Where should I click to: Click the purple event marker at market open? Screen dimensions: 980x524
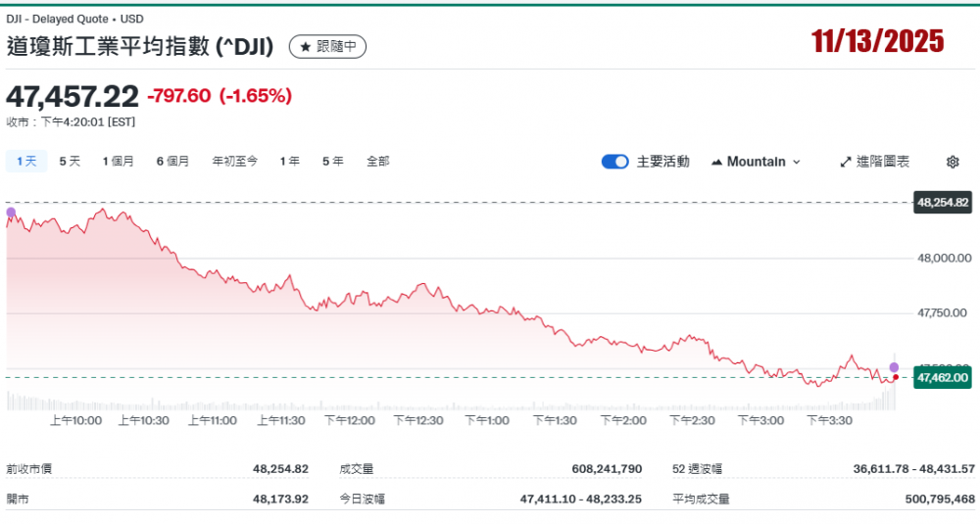coord(11,212)
